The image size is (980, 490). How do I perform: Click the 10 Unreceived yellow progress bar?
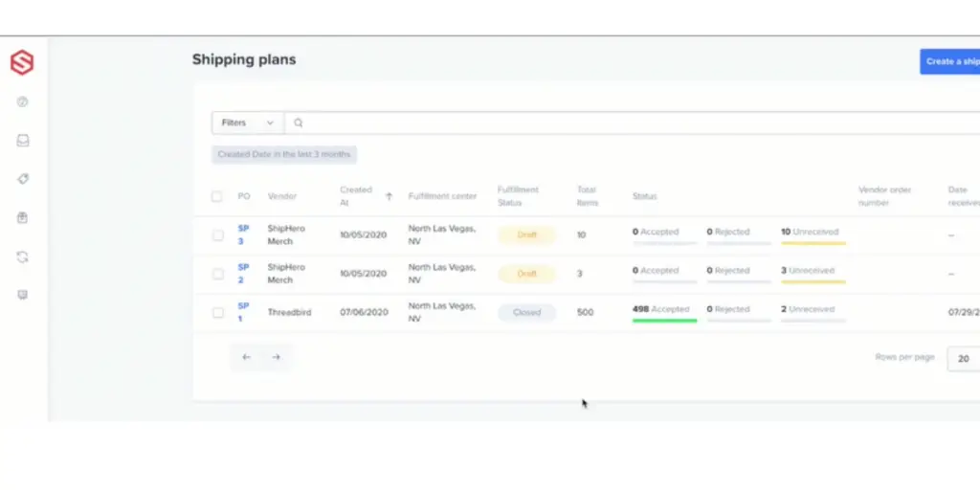813,243
